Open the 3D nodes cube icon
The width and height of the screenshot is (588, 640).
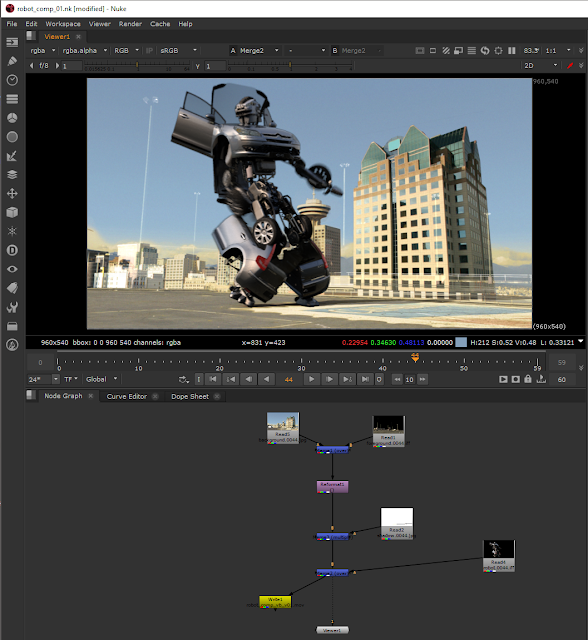pyautogui.click(x=12, y=212)
